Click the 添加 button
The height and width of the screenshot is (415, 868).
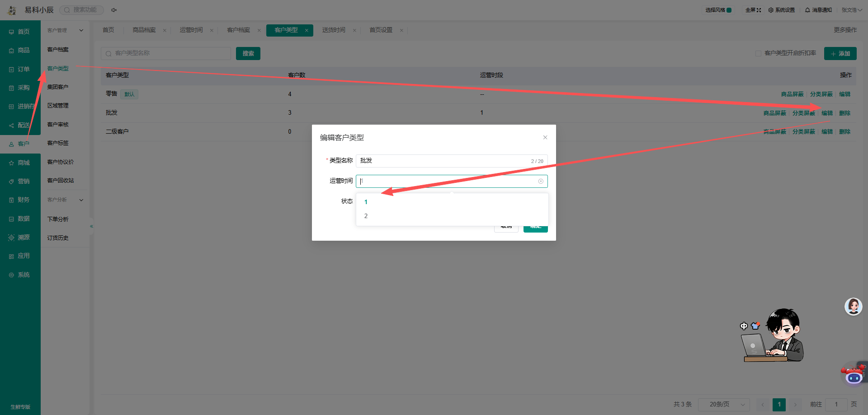[x=840, y=53]
